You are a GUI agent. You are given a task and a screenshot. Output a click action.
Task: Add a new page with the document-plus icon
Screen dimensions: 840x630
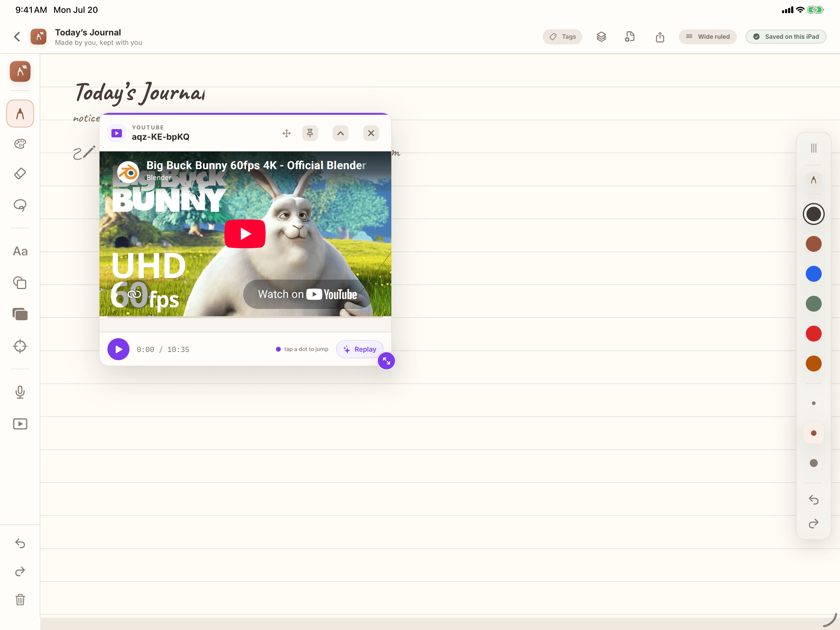pos(630,36)
